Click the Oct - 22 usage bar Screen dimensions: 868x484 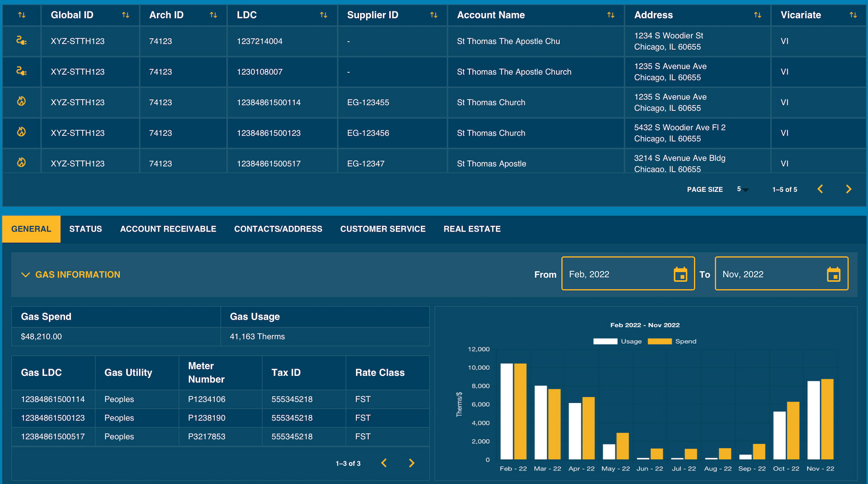[780, 435]
